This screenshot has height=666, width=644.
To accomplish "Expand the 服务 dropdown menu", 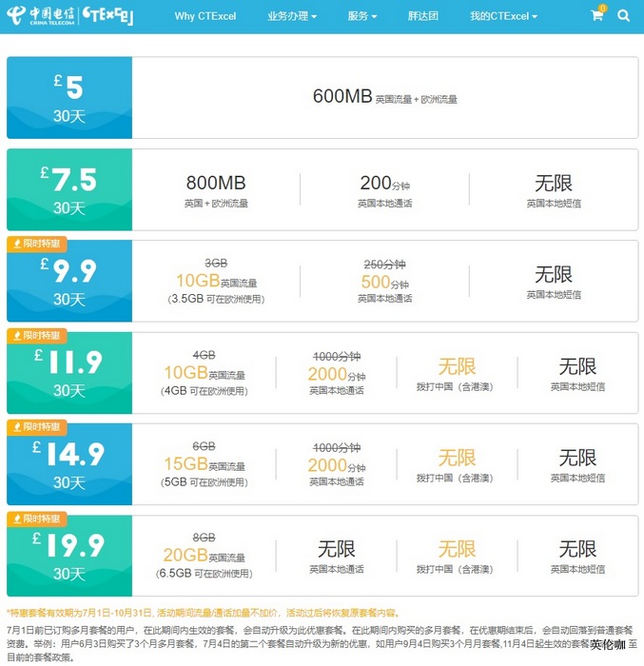I will (x=361, y=16).
